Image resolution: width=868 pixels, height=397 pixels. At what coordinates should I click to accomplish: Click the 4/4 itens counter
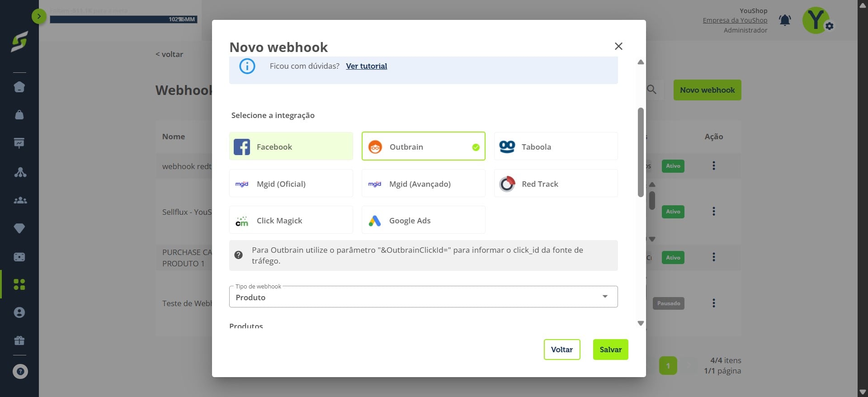(726, 360)
